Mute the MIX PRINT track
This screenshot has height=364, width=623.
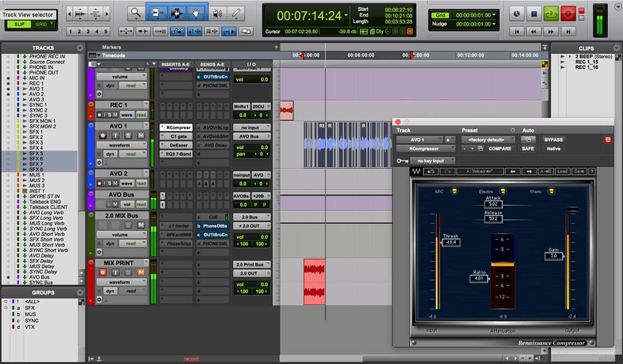pos(141,272)
